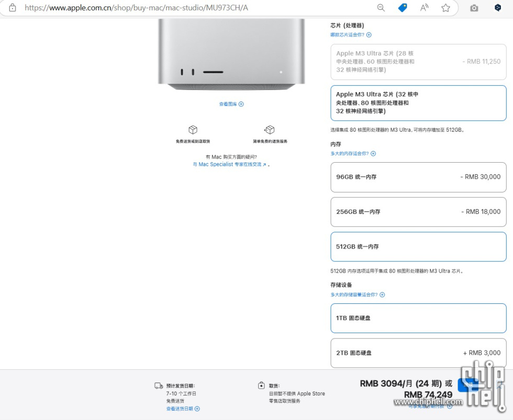Click the site lock icon in address bar
The width and height of the screenshot is (513, 420).
tap(13, 8)
